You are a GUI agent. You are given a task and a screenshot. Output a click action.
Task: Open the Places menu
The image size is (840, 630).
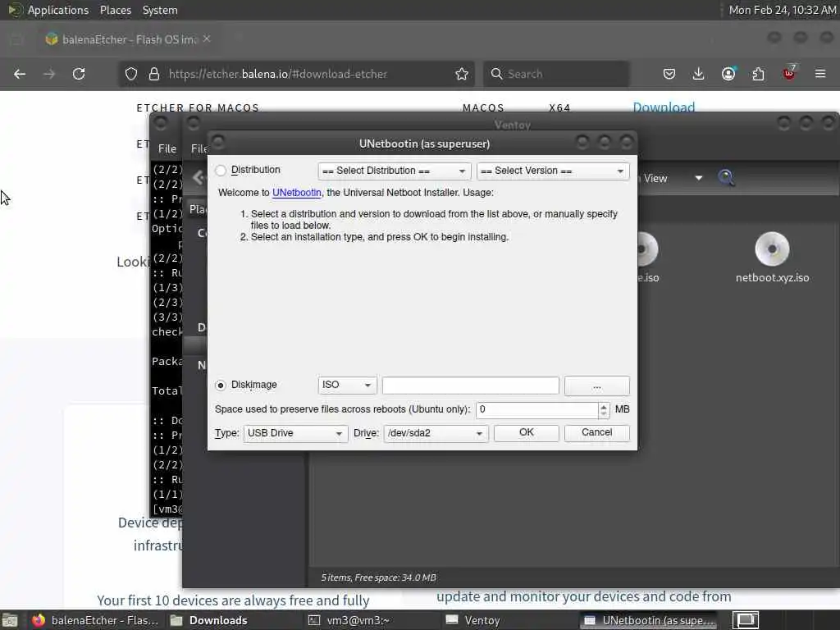pyautogui.click(x=115, y=10)
